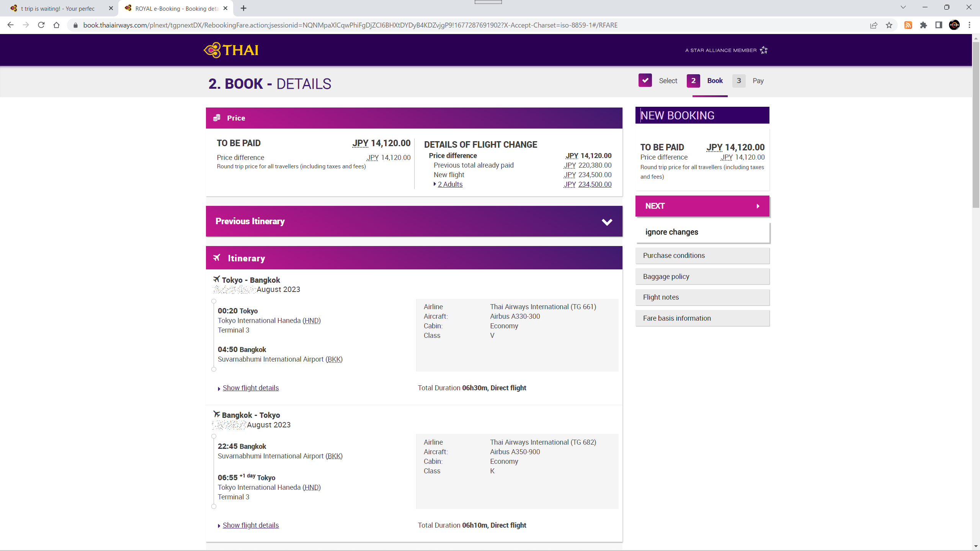The image size is (980, 551).
Task: Open Purchase conditions
Action: (702, 255)
